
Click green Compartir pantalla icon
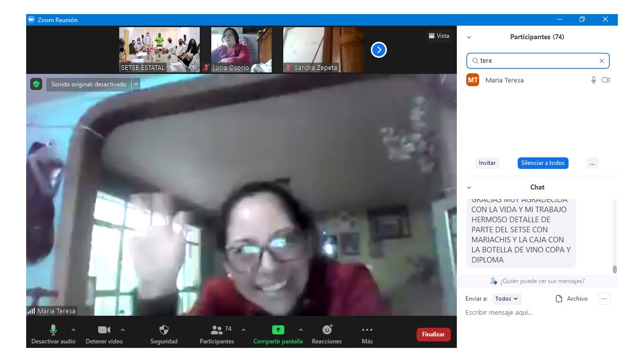point(278,330)
